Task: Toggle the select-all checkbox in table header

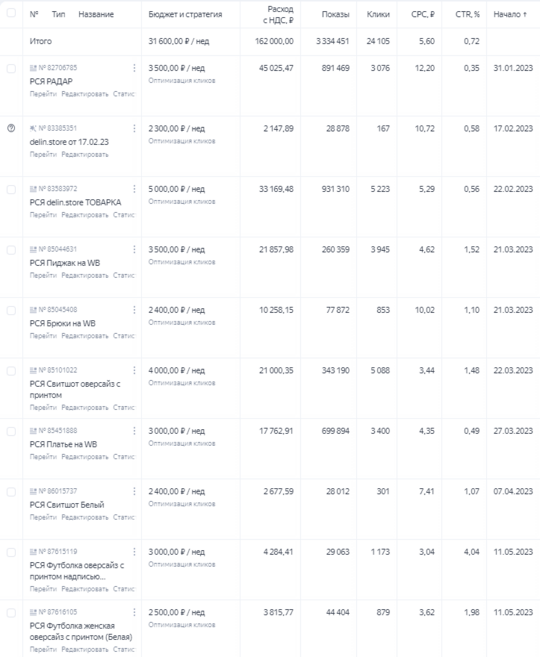Action: pos(11,13)
